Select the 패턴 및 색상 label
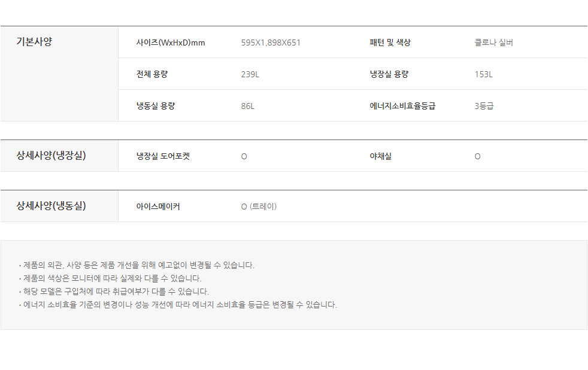 390,43
